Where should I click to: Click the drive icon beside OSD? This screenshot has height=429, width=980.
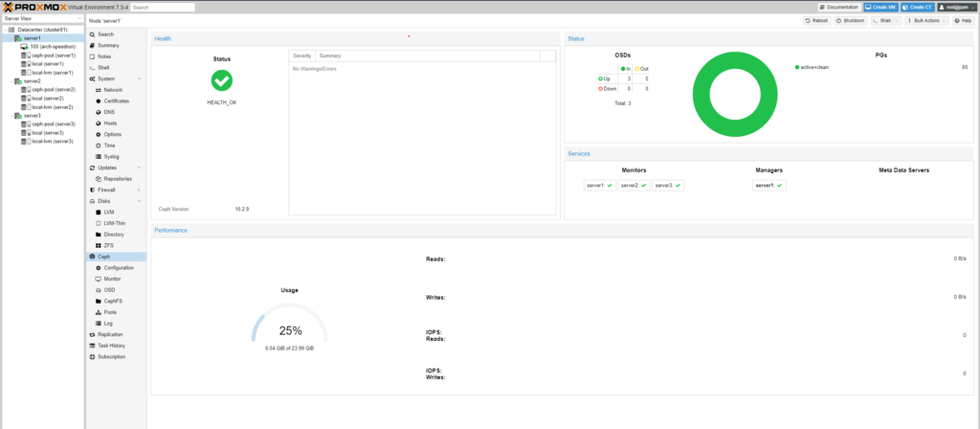99,290
